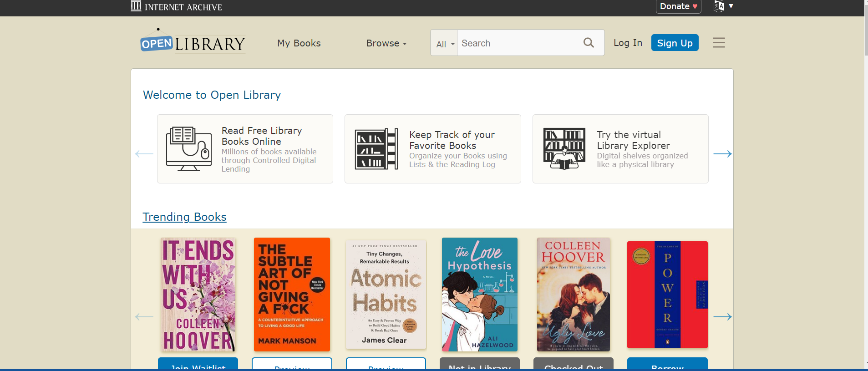This screenshot has width=868, height=371.
Task: Open the Trending Books link
Action: pos(184,217)
